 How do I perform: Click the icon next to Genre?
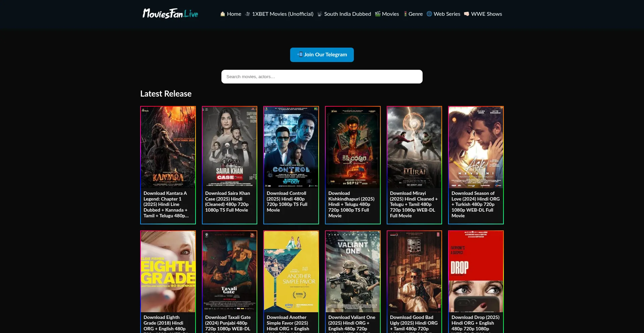tap(405, 14)
